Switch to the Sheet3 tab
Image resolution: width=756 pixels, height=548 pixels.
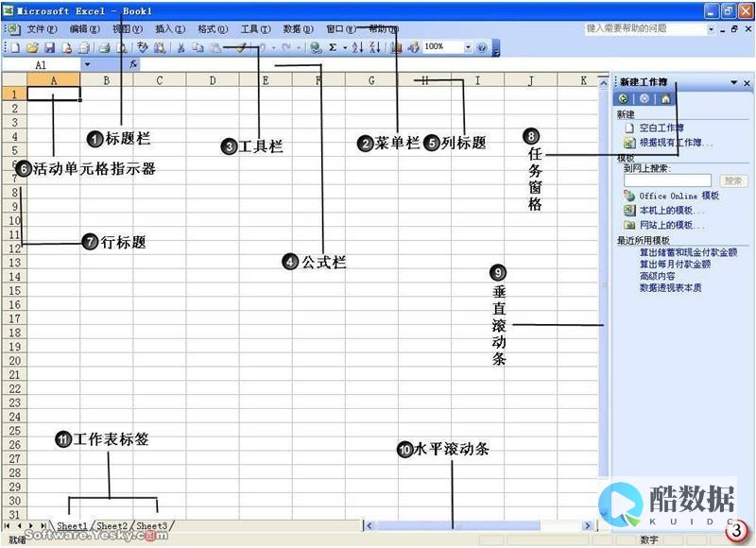pos(151,526)
